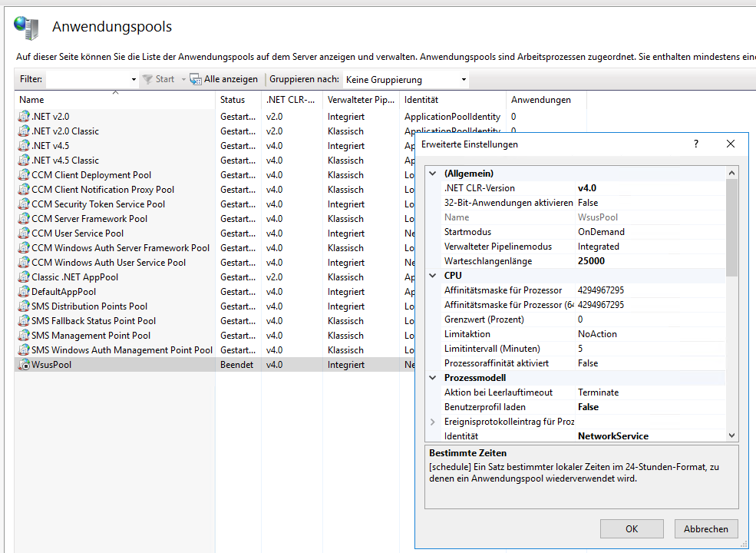
Task: Click into the Filter text field
Action: (x=87, y=79)
